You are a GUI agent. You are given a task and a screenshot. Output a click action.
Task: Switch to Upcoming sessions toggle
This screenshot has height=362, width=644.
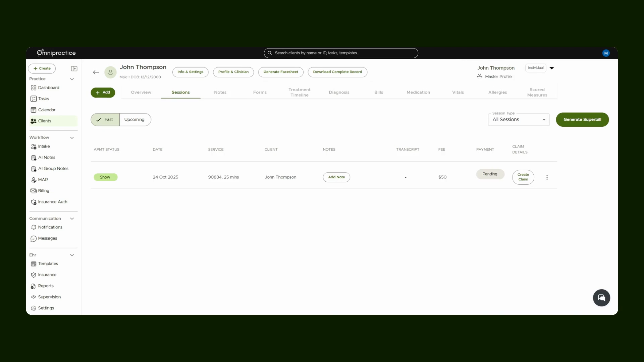coord(135,120)
